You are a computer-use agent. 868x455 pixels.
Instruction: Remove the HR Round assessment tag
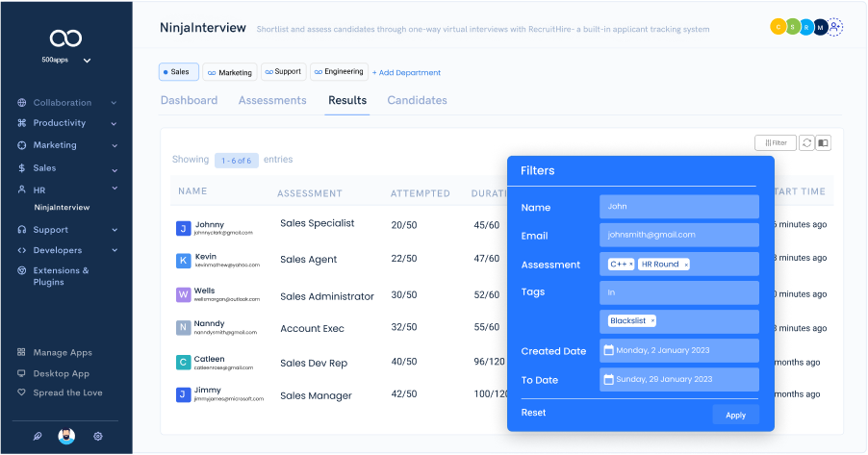[x=685, y=265]
